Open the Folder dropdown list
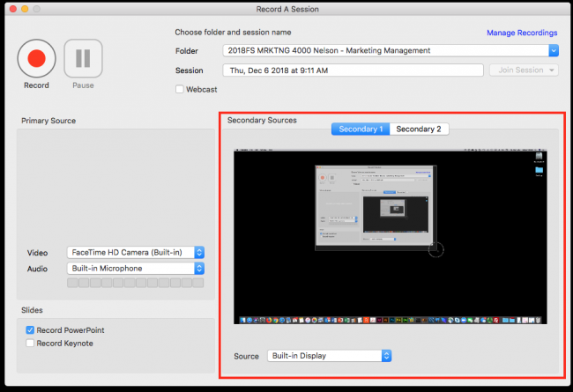Screen dimensions: 573x392 553,51
